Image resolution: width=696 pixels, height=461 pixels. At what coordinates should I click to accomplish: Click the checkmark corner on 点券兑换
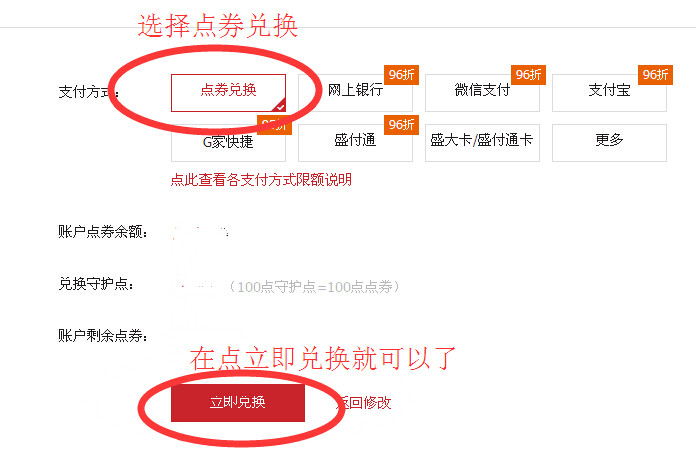tap(280, 106)
